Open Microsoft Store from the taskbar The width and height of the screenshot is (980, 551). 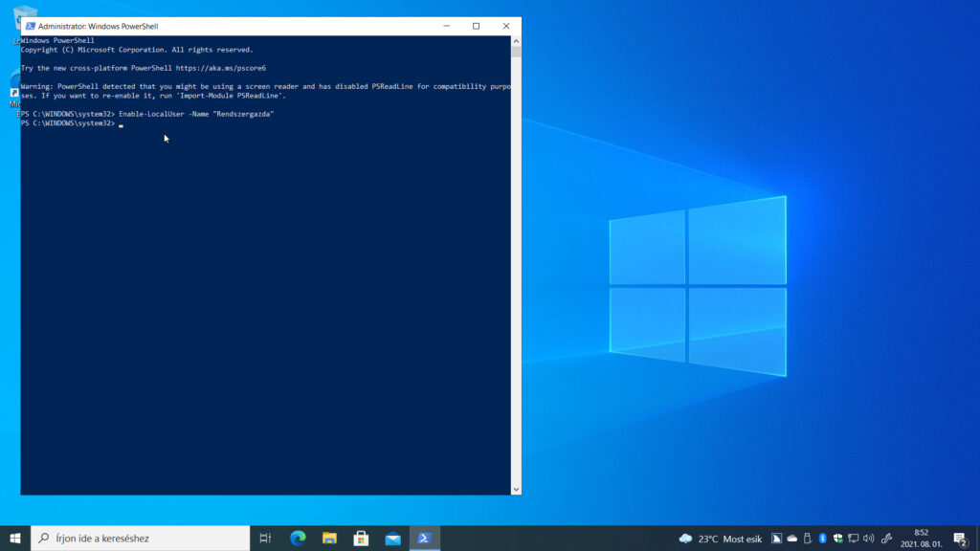[x=361, y=538]
